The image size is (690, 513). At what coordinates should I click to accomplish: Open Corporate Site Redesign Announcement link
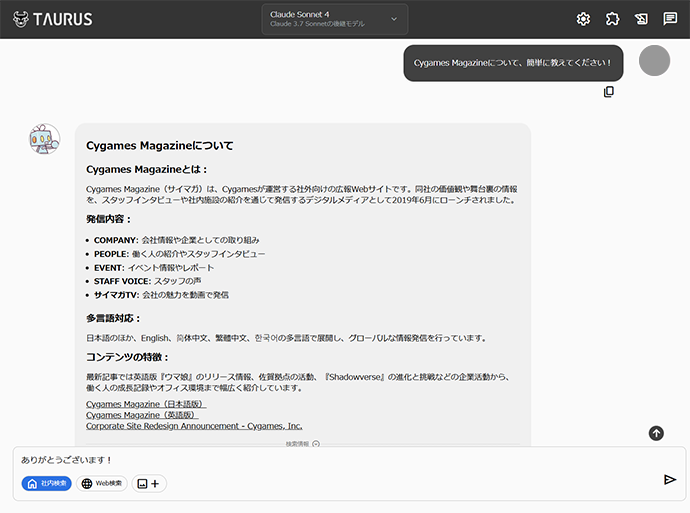click(194, 426)
